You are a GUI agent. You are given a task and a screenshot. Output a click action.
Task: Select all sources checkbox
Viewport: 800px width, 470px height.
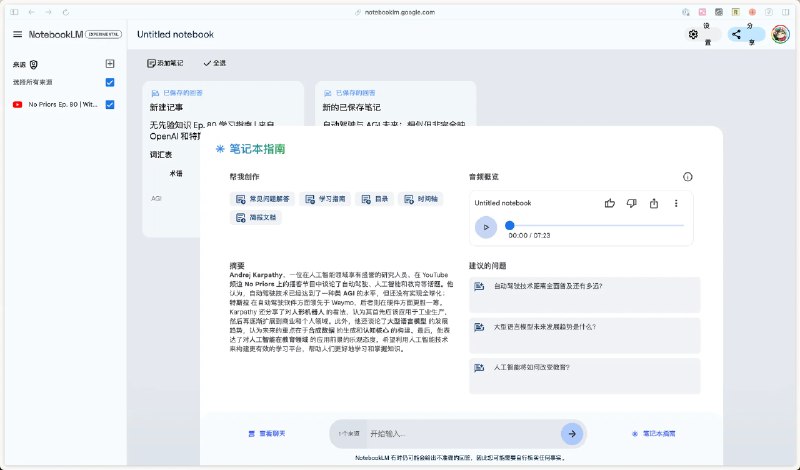(110, 82)
